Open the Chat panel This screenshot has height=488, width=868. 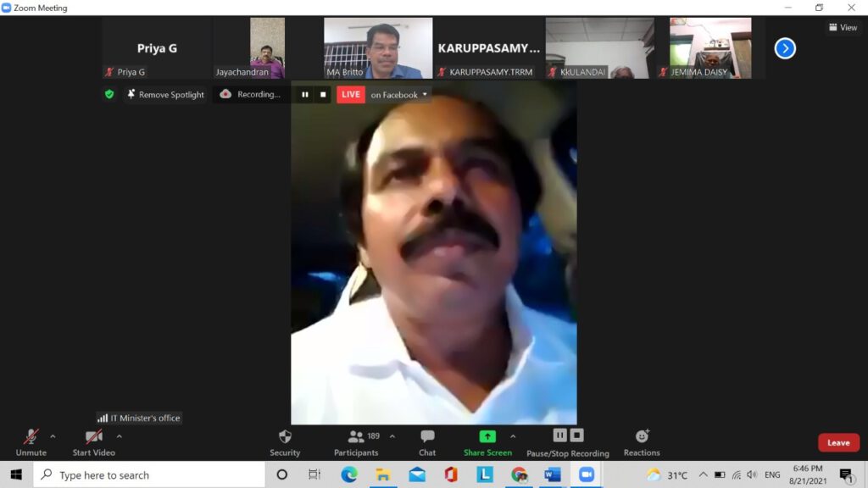427,437
